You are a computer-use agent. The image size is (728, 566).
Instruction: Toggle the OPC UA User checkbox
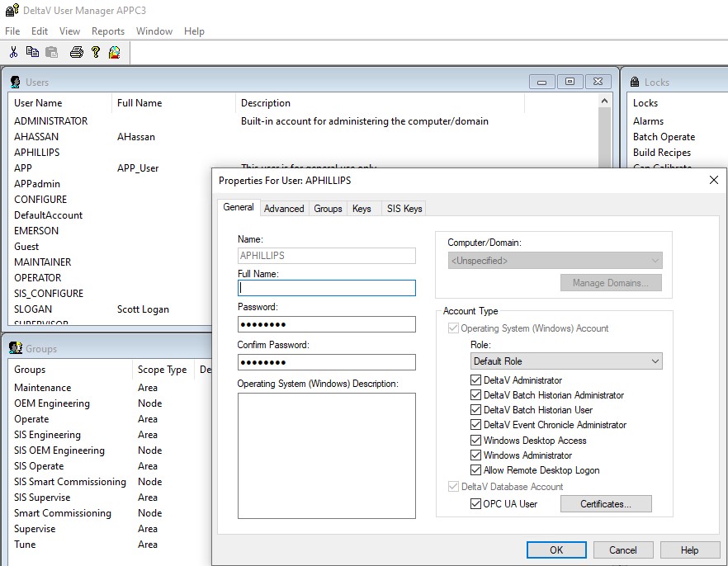(475, 504)
